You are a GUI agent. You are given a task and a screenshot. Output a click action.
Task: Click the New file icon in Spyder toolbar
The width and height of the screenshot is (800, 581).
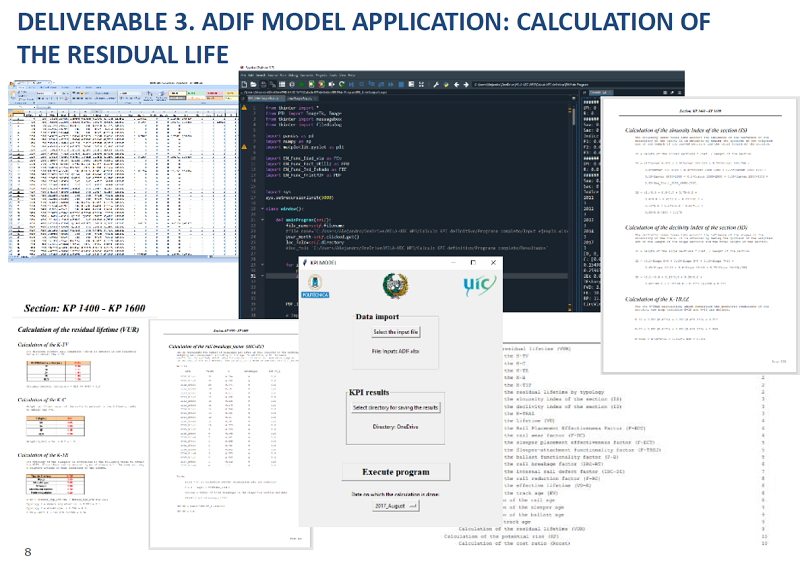[244, 84]
